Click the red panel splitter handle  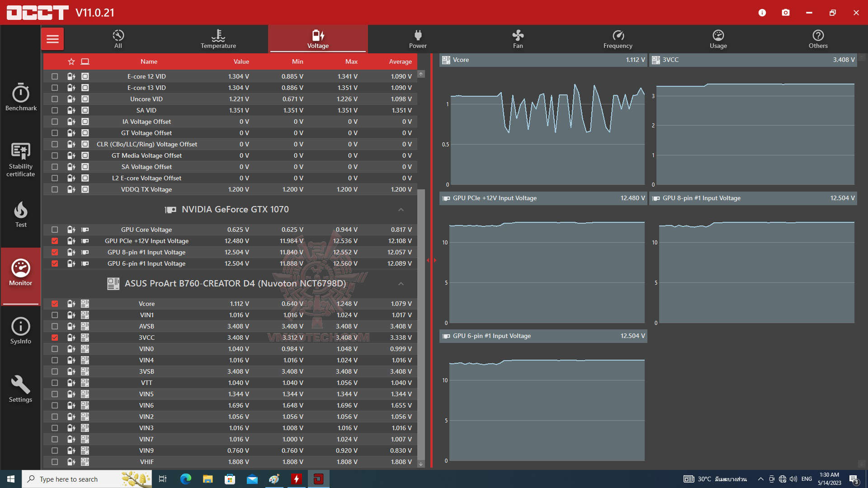pyautogui.click(x=431, y=260)
